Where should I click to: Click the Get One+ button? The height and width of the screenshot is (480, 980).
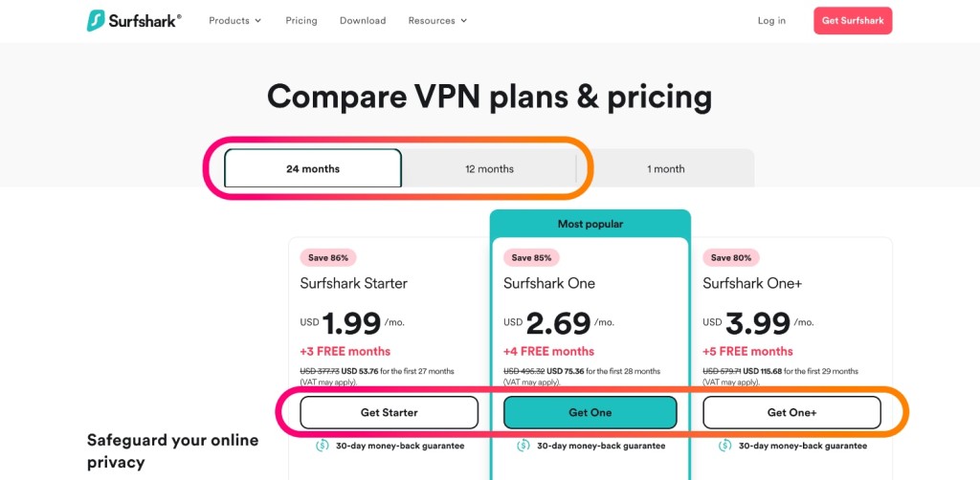pos(791,412)
